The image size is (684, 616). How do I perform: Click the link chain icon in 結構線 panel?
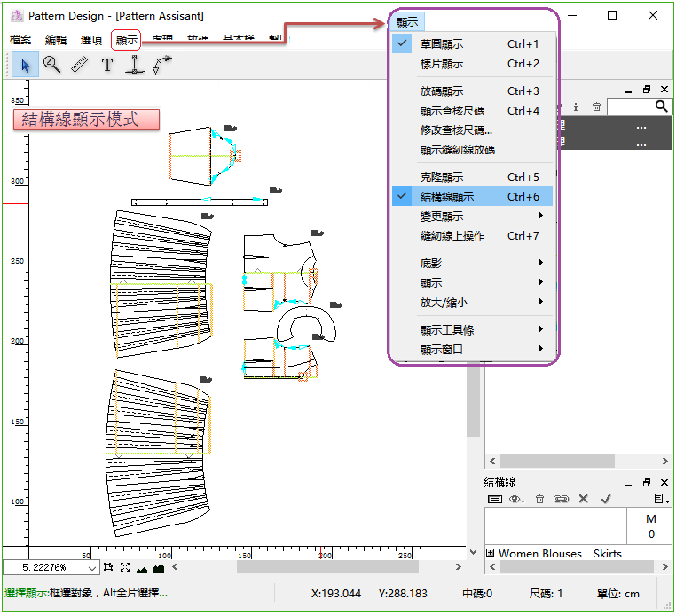(561, 500)
